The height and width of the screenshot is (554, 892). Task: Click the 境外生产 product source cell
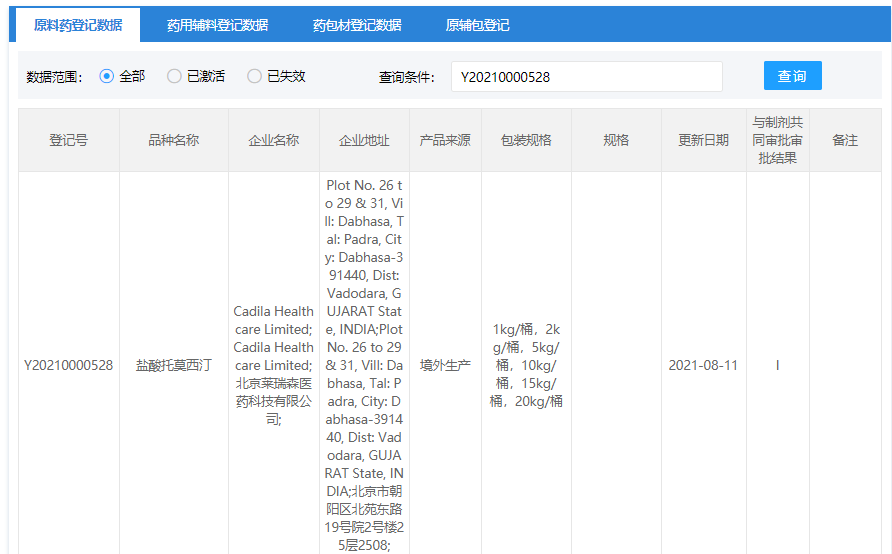pos(445,365)
